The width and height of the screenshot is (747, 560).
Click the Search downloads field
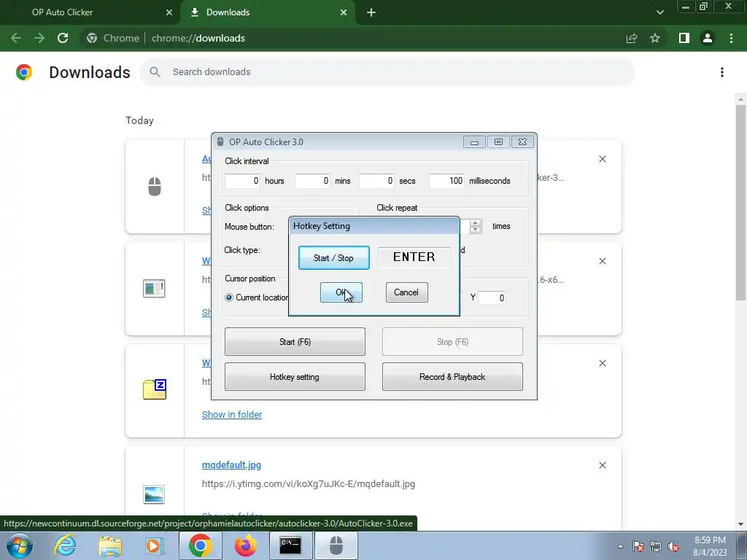pos(387,72)
